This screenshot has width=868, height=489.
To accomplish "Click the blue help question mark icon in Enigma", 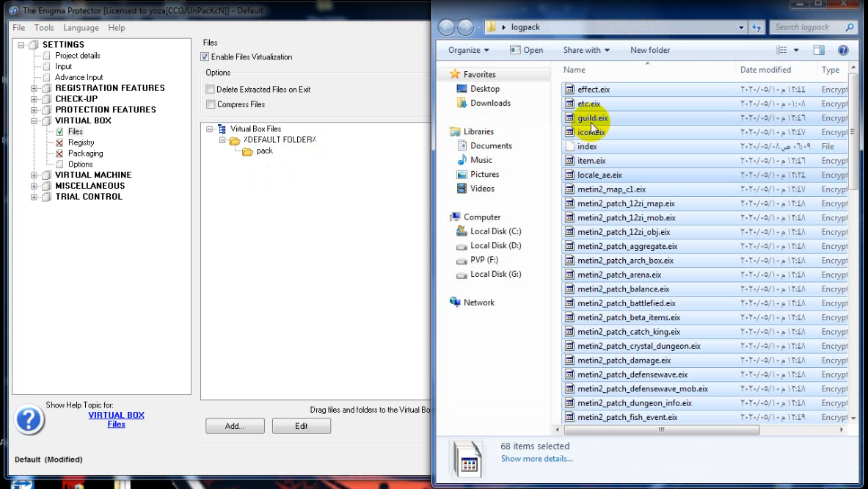I will click(x=29, y=419).
